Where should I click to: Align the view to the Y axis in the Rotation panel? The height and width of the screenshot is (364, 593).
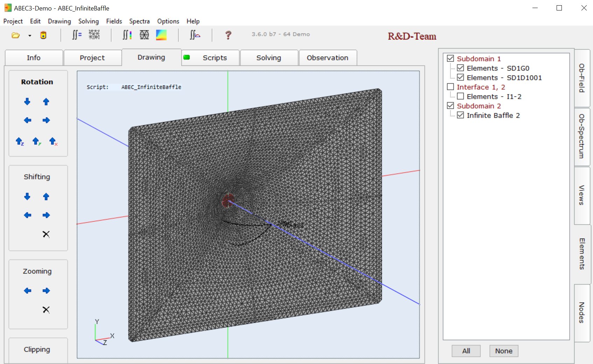coord(36,141)
